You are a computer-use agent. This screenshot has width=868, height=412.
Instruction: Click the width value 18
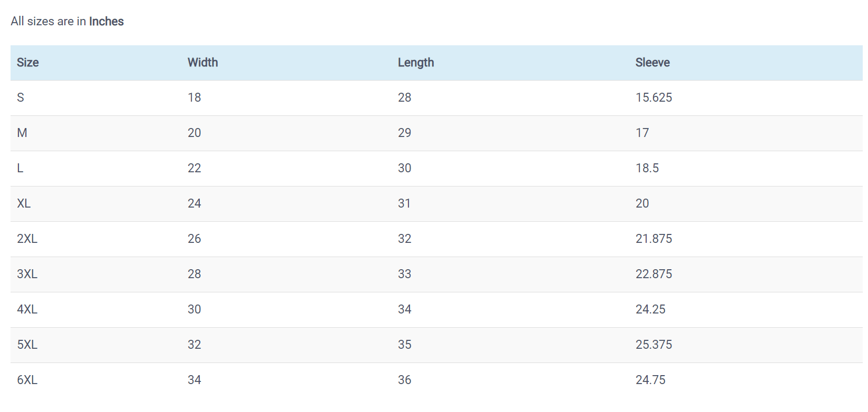click(194, 97)
